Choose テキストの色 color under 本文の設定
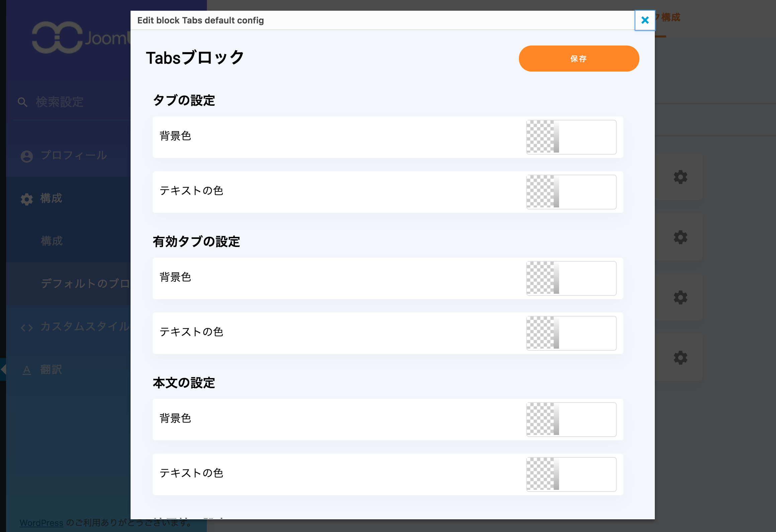 (x=571, y=474)
